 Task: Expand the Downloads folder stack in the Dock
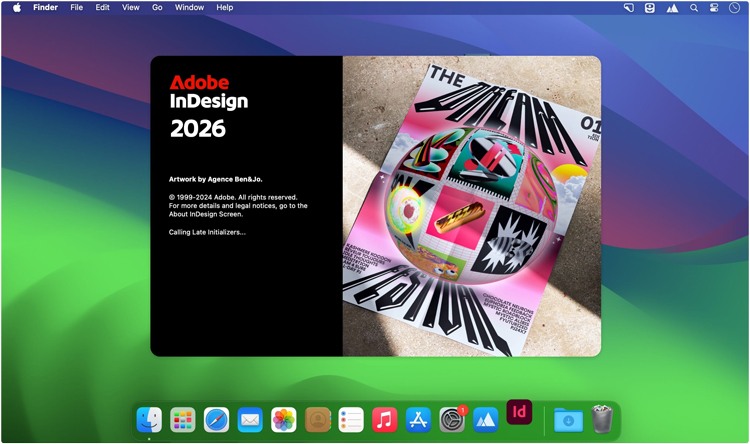(x=568, y=419)
